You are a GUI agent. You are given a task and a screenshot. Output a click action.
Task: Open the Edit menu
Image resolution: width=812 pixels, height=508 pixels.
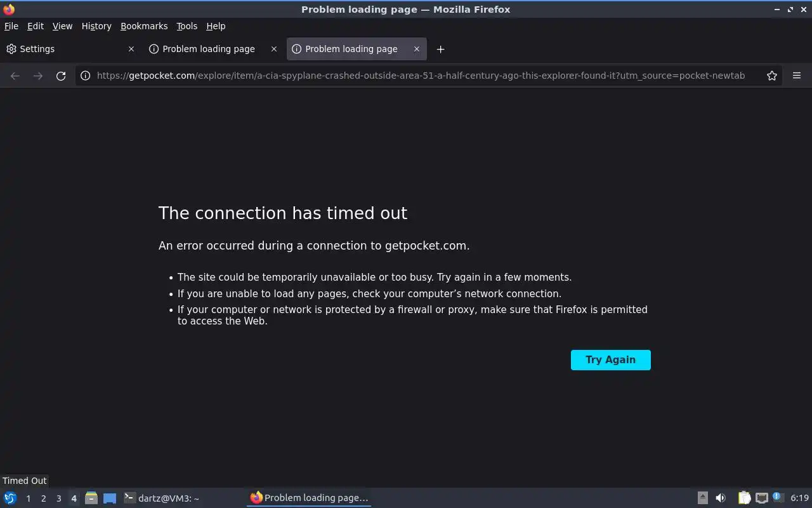click(36, 26)
